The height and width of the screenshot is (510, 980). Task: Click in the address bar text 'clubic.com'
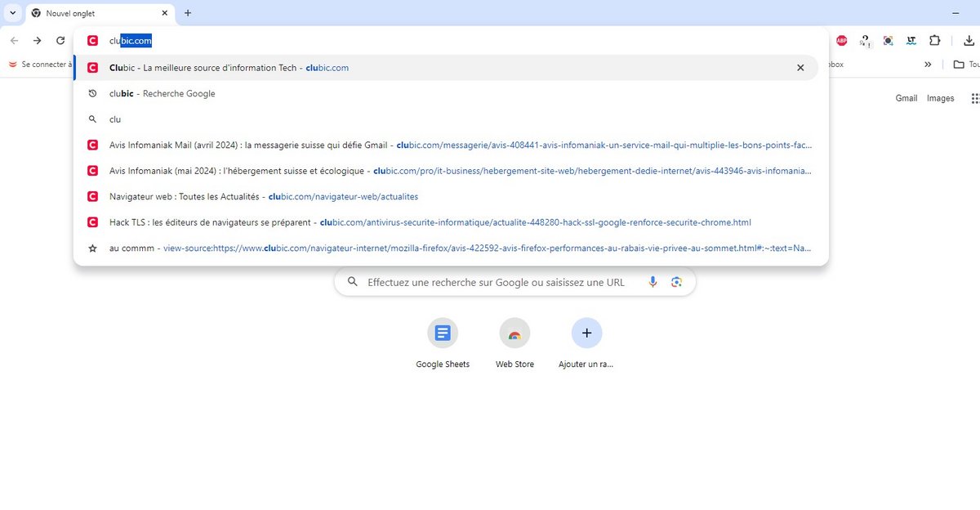point(131,41)
